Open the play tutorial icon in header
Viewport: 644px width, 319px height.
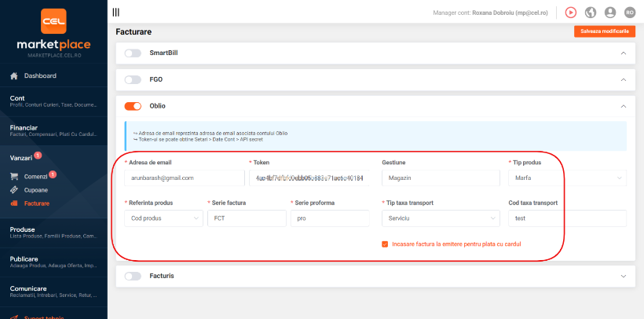pyautogui.click(x=570, y=13)
